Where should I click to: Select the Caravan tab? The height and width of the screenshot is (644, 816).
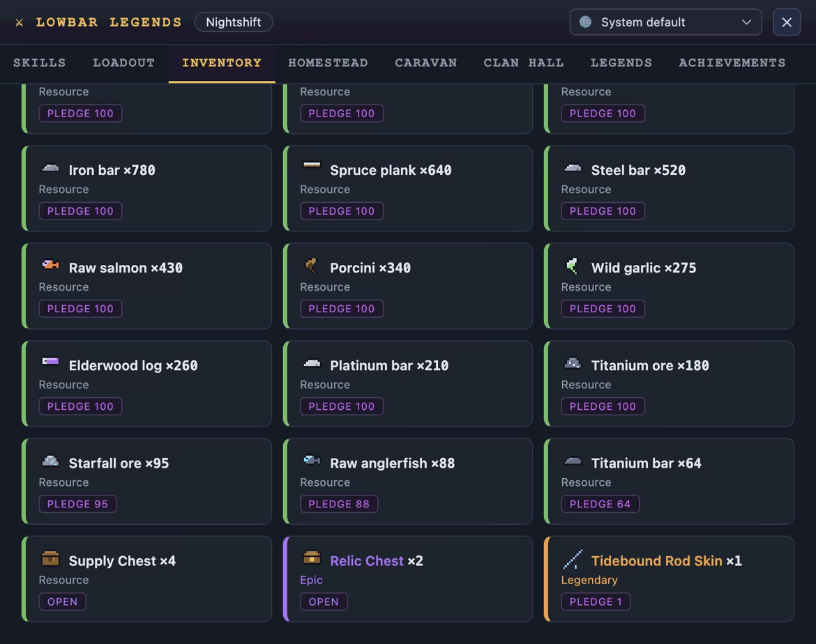click(425, 63)
